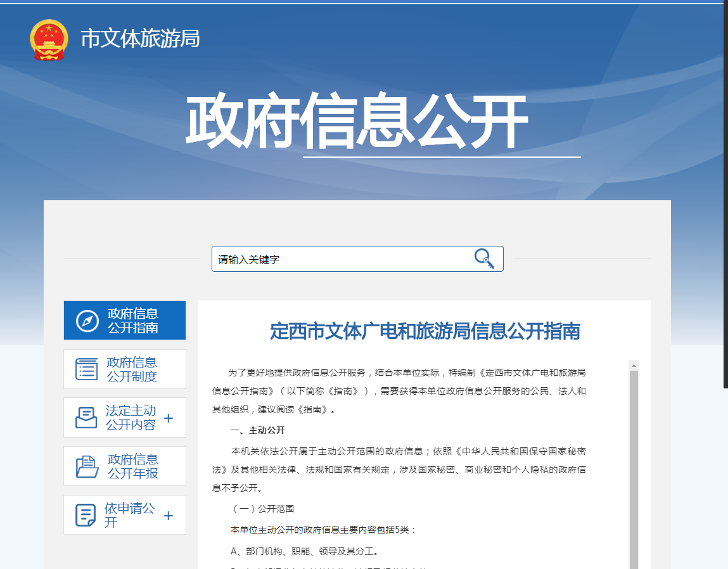
Task: Open the 政府信息公开制度 menu item
Action: click(x=132, y=369)
